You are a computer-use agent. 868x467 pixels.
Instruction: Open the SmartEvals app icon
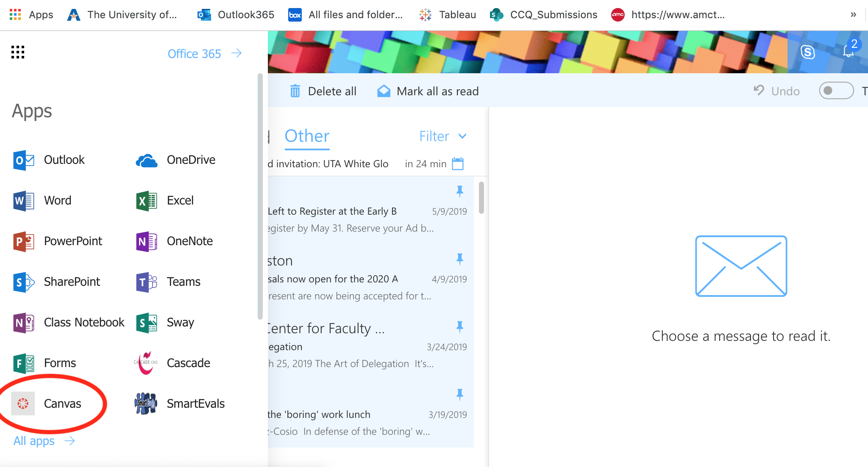146,403
